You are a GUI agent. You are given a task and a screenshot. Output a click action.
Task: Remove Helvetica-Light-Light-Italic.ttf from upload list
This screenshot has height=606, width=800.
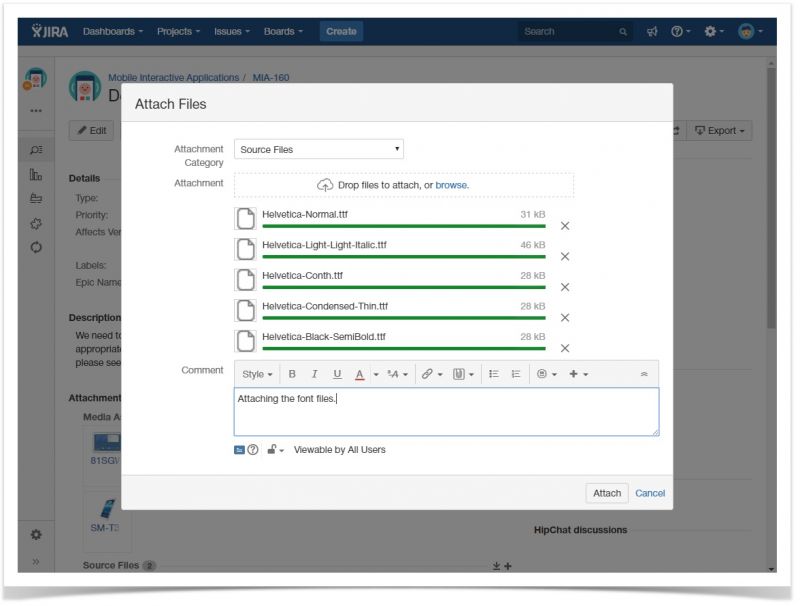tap(565, 257)
